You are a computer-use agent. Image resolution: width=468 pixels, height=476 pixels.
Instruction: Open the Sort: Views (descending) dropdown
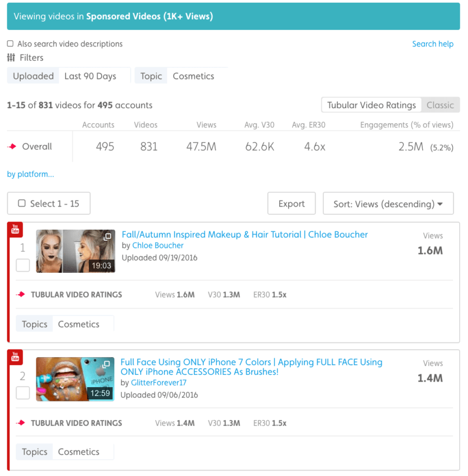pos(388,204)
